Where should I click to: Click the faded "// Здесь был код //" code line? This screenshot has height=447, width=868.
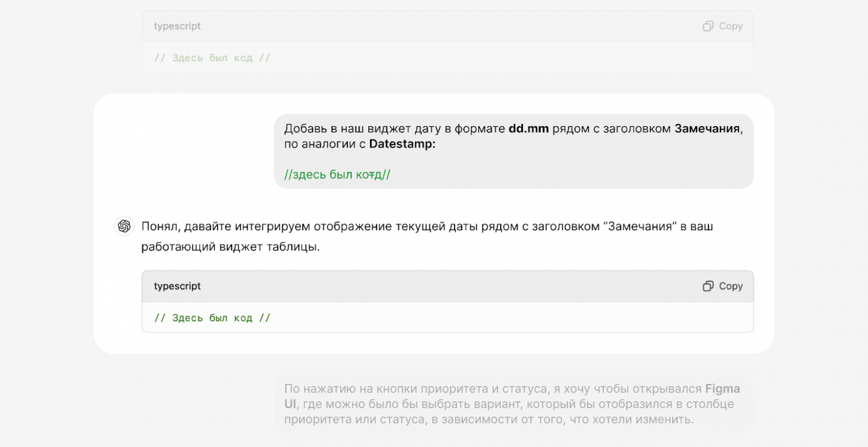(212, 58)
